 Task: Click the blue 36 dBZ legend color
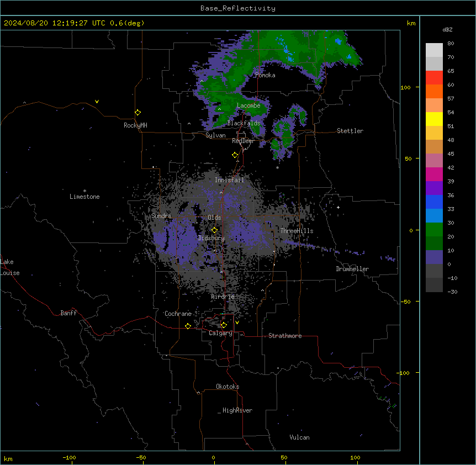coord(434,202)
